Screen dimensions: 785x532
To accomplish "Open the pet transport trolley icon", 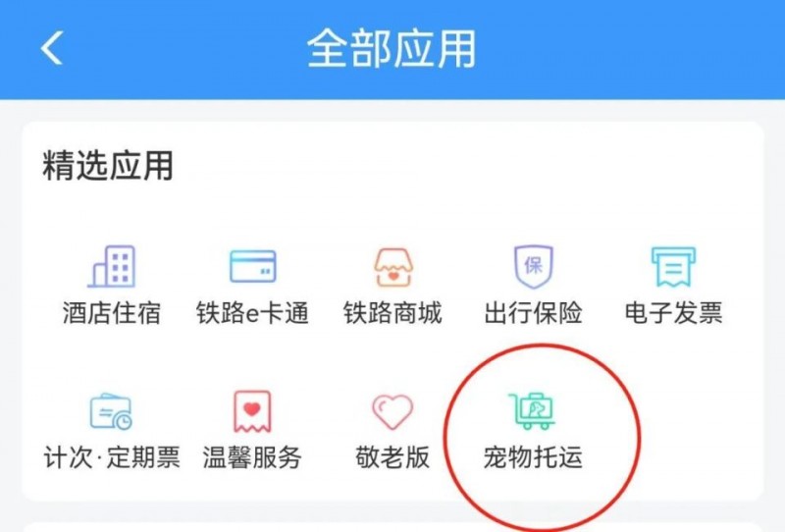I will [532, 411].
